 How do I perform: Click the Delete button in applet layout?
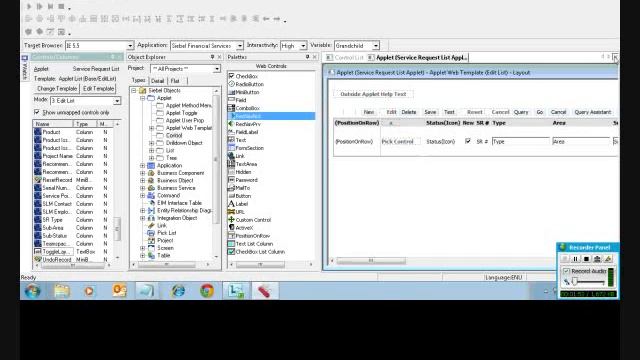(408, 112)
